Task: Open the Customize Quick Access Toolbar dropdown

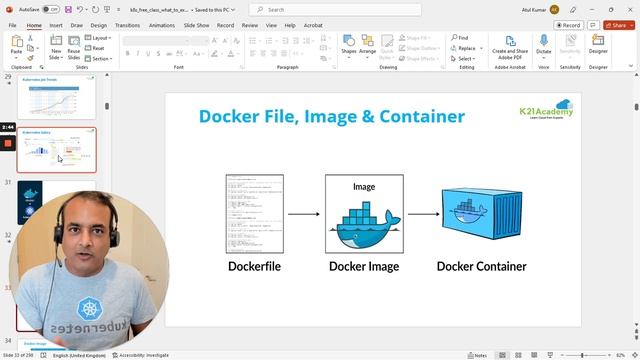Action: 118,9
